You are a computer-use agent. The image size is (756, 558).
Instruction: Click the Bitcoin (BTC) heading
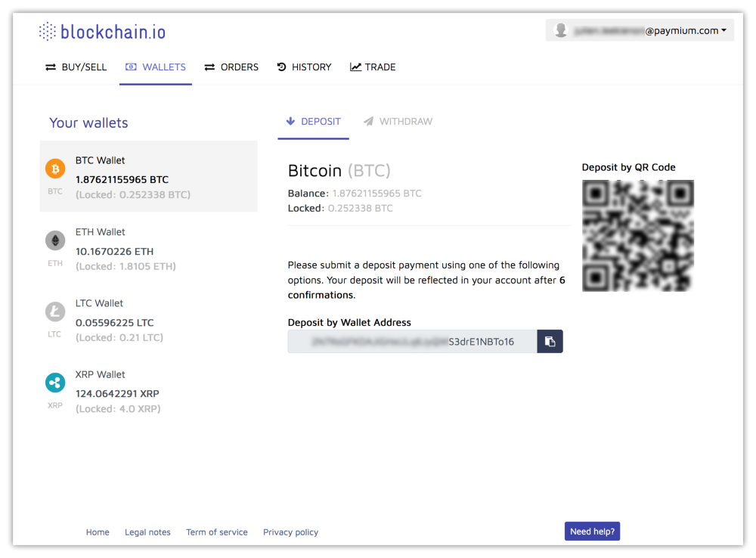tap(339, 171)
